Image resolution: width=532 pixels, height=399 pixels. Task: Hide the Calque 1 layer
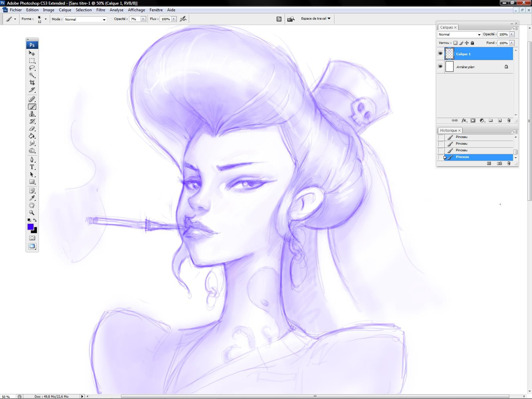(440, 54)
